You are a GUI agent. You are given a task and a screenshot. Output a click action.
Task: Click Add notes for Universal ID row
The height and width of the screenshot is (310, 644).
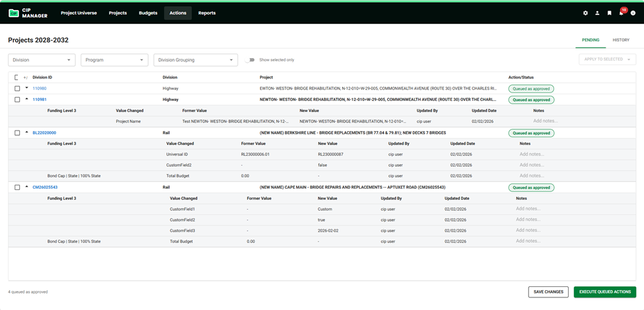tap(532, 154)
